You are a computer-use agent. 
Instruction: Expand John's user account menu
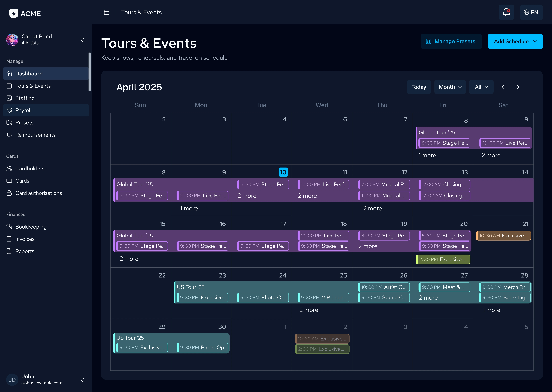(x=83, y=380)
